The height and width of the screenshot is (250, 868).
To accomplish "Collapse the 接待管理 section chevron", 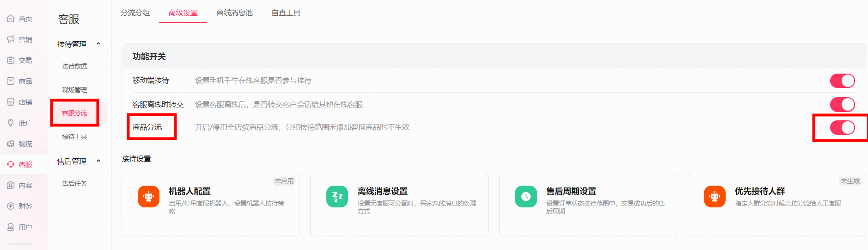I will [x=98, y=44].
